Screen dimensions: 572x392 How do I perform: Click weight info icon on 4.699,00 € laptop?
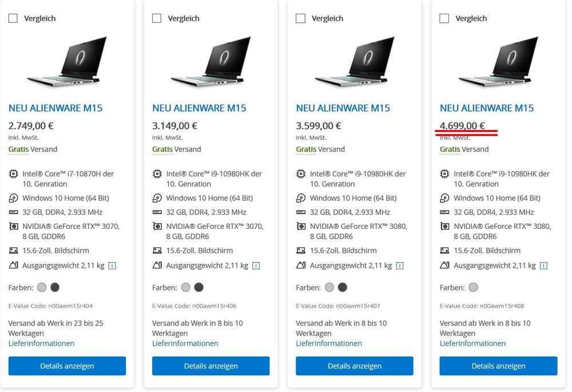coord(543,266)
